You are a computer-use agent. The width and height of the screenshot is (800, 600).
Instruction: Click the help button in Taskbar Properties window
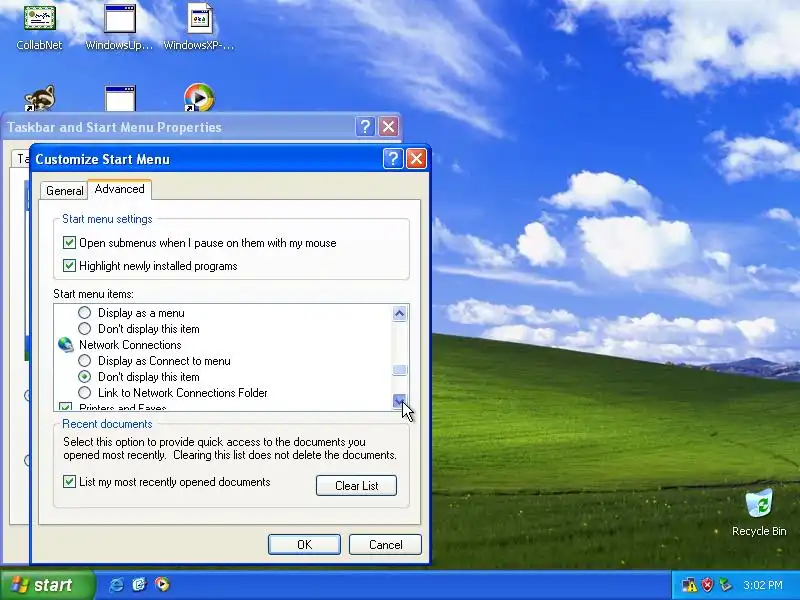pyautogui.click(x=365, y=126)
